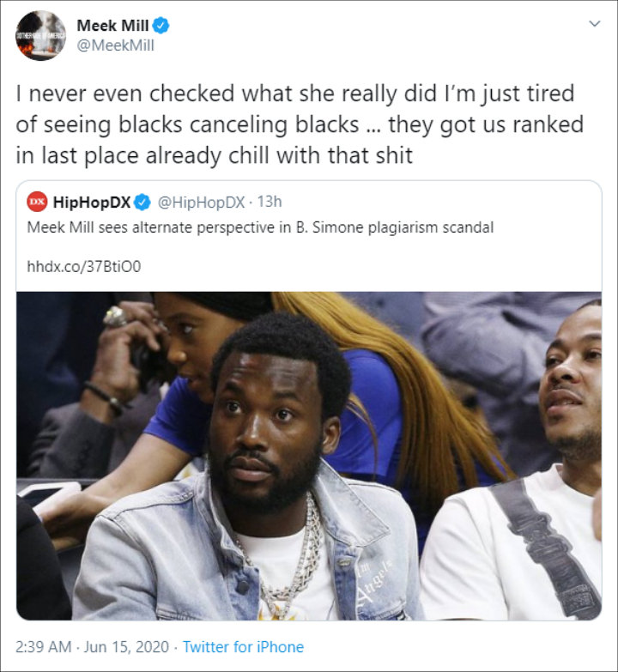Select the main tweet text body
Image resolution: width=618 pixels, height=672 pixels.
(x=300, y=124)
